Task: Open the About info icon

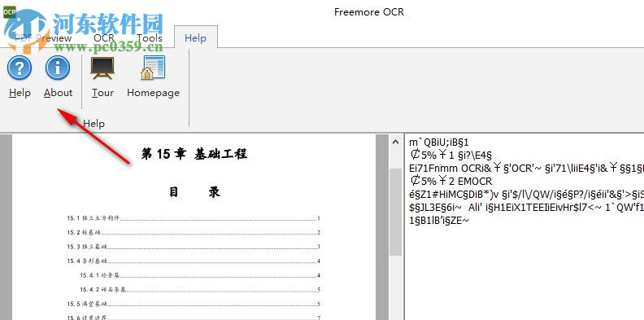Action: 58,68
